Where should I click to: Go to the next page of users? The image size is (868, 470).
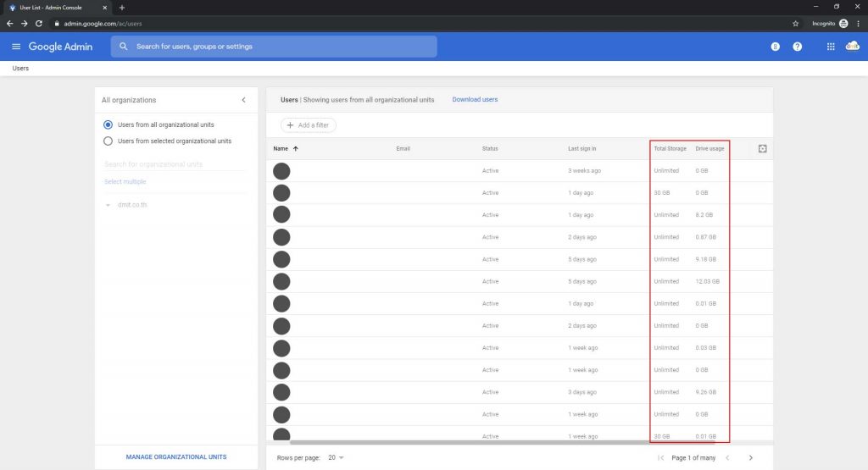coord(751,458)
